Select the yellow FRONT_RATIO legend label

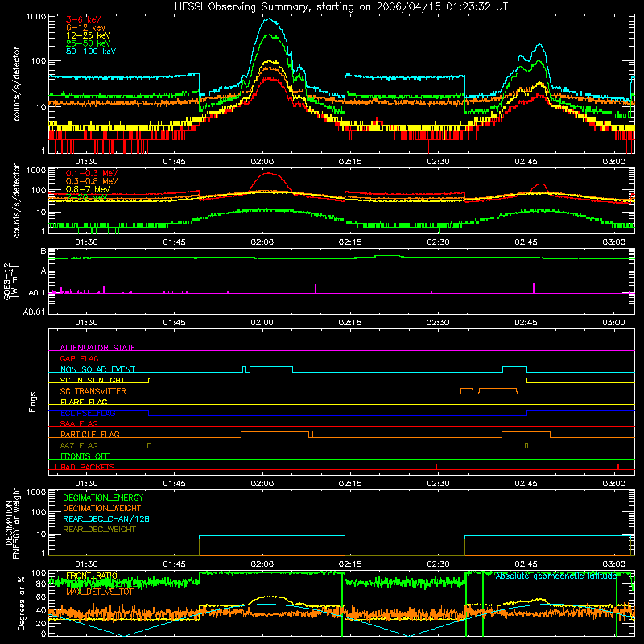pyautogui.click(x=92, y=576)
